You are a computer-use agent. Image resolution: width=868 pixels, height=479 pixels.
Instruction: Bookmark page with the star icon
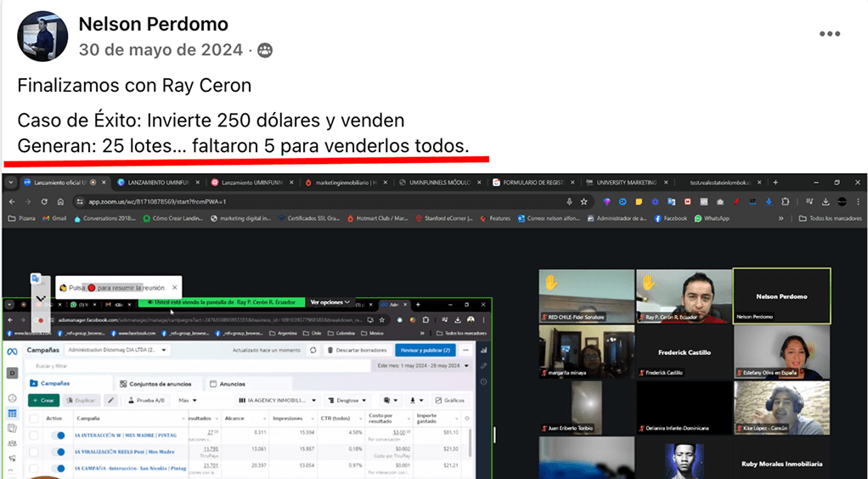click(x=584, y=201)
